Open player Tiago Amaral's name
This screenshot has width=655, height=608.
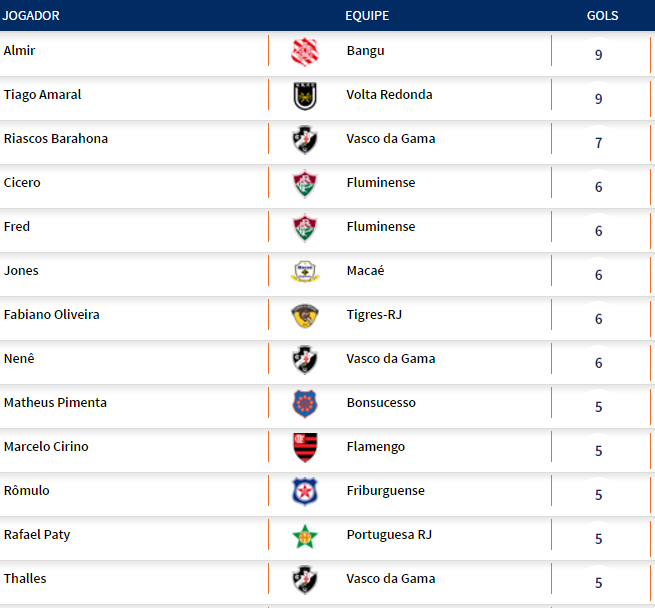[43, 95]
